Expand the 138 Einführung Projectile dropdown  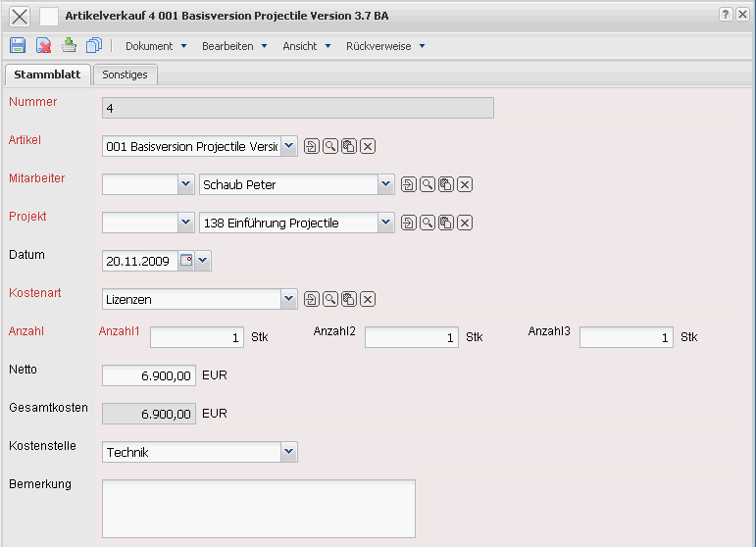(x=385, y=223)
